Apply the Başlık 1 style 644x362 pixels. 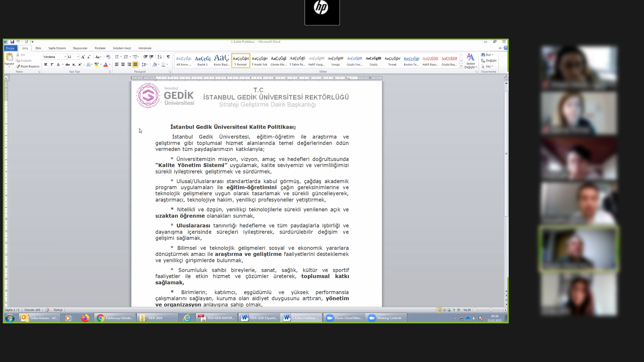[203, 60]
